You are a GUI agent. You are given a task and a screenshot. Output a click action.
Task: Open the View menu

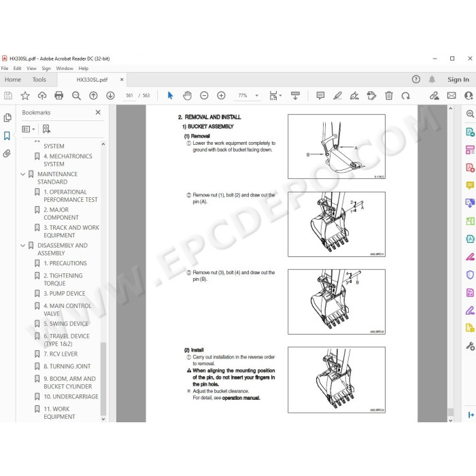coord(31,68)
